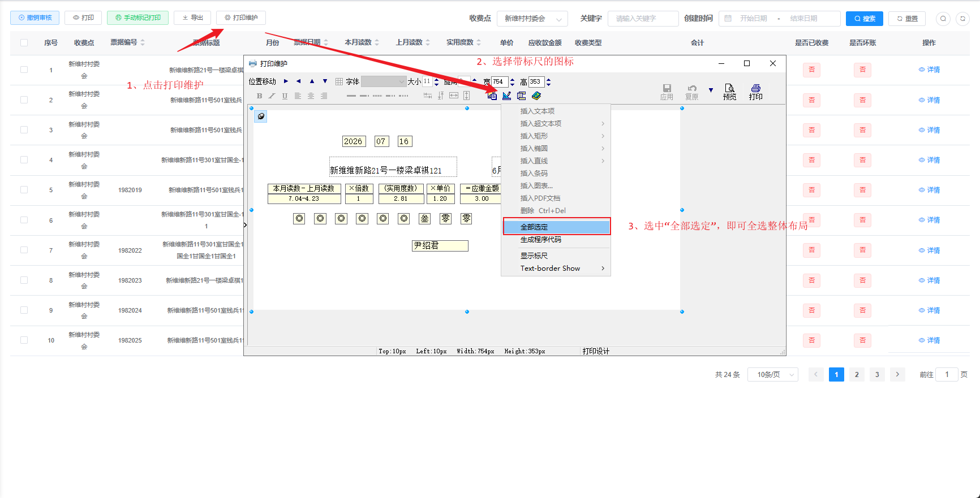Click the 撤销审核 button

(35, 18)
